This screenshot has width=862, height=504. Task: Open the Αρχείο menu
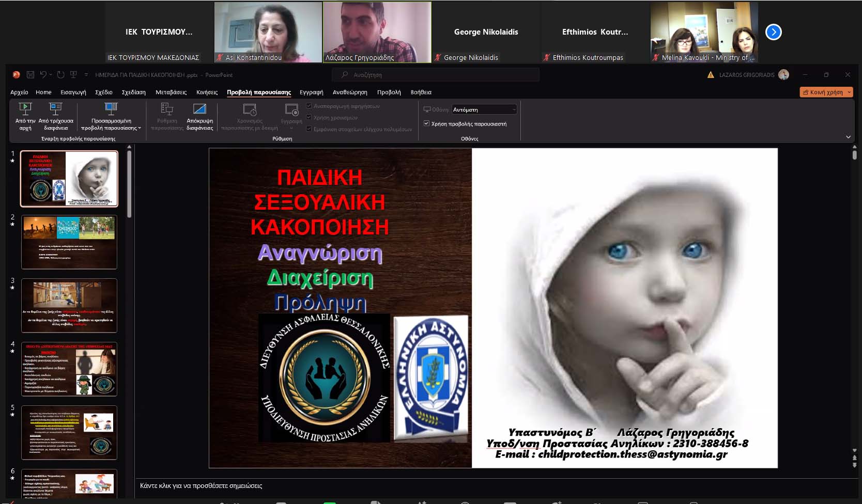[x=19, y=92]
